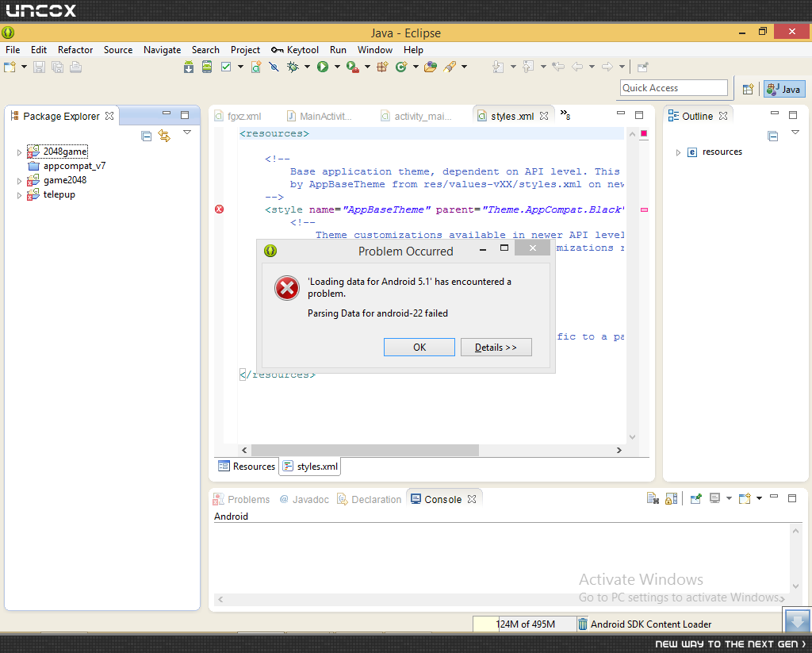Switch to fgxz.xml editor tab
This screenshot has height=653, width=812.
(239, 116)
